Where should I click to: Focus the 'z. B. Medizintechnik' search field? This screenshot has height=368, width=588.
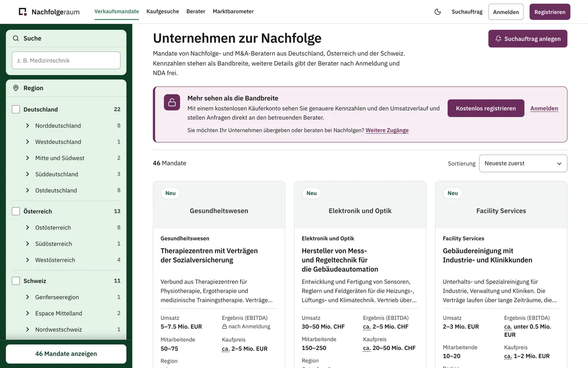[x=66, y=60]
